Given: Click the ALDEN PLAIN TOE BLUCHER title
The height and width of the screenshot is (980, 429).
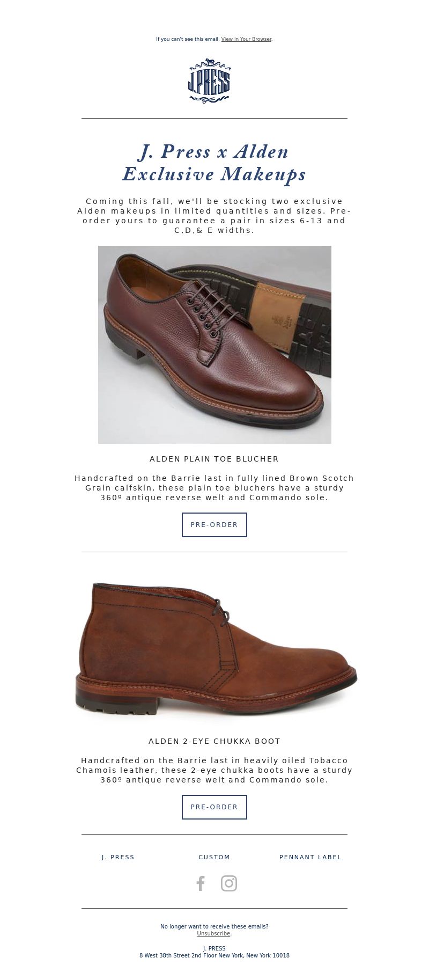Looking at the screenshot, I should pos(214,459).
